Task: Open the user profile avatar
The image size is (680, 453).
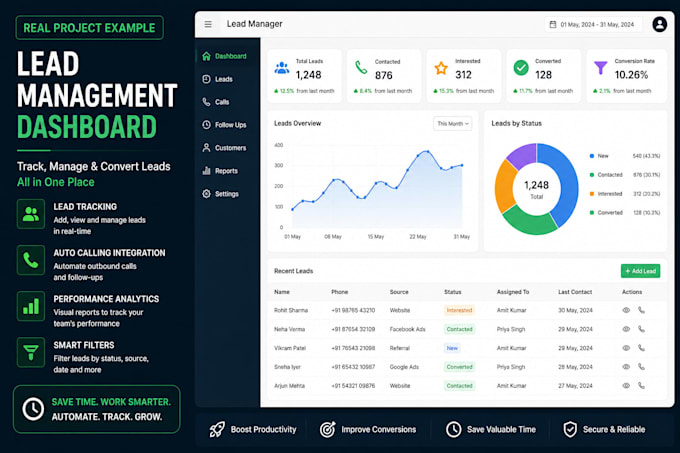Action: 660,24
